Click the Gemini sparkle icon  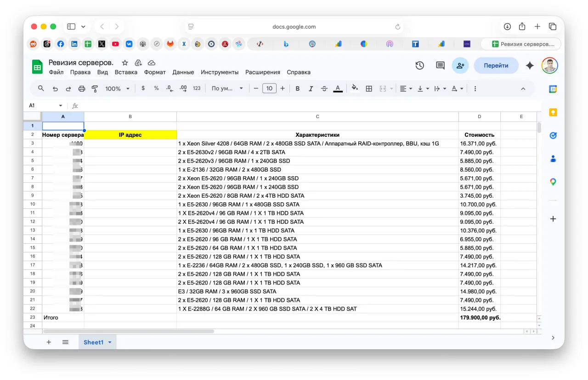[530, 66]
